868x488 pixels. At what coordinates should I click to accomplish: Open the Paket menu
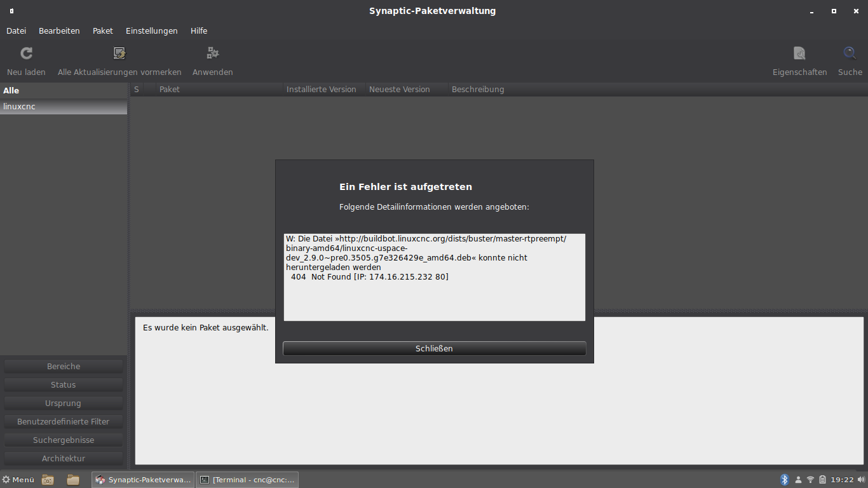[x=103, y=30]
